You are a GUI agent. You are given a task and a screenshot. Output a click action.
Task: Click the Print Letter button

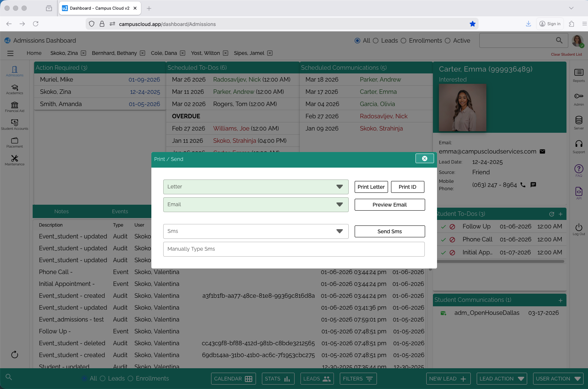pos(371,187)
